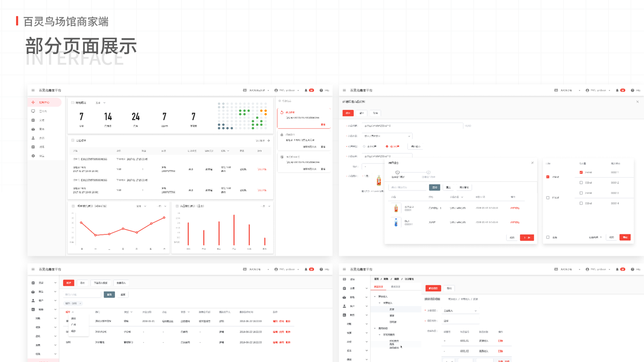Screen dimensions: 644x362
Task: Open status column dropdown in dashboard orders table
Action: (x=226, y=151)
